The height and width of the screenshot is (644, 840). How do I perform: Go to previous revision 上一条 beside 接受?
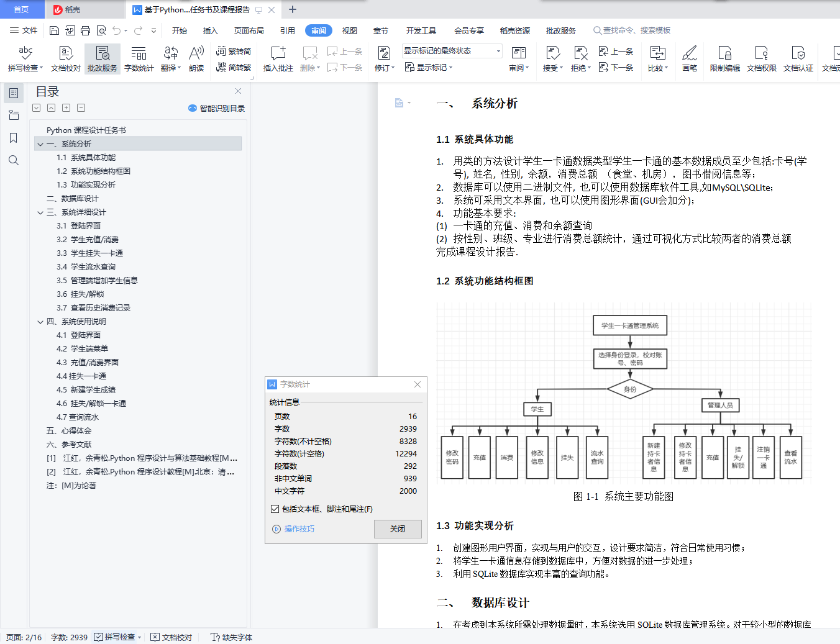pos(616,52)
